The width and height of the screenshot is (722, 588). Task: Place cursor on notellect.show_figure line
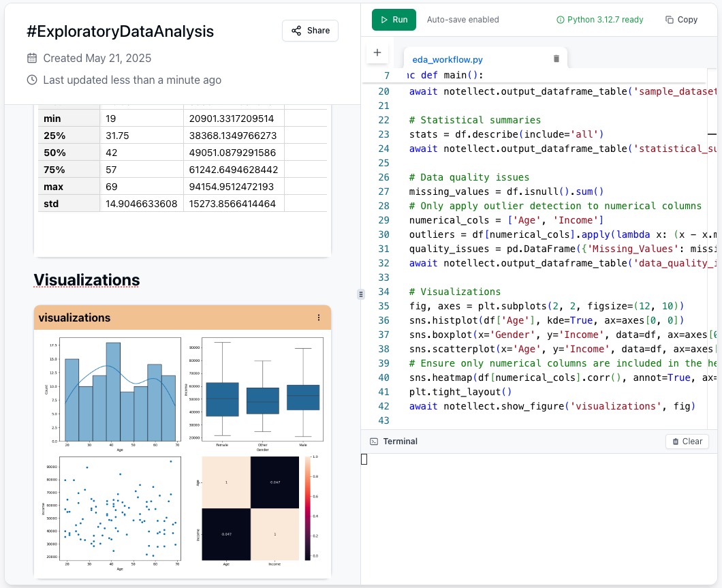552,406
